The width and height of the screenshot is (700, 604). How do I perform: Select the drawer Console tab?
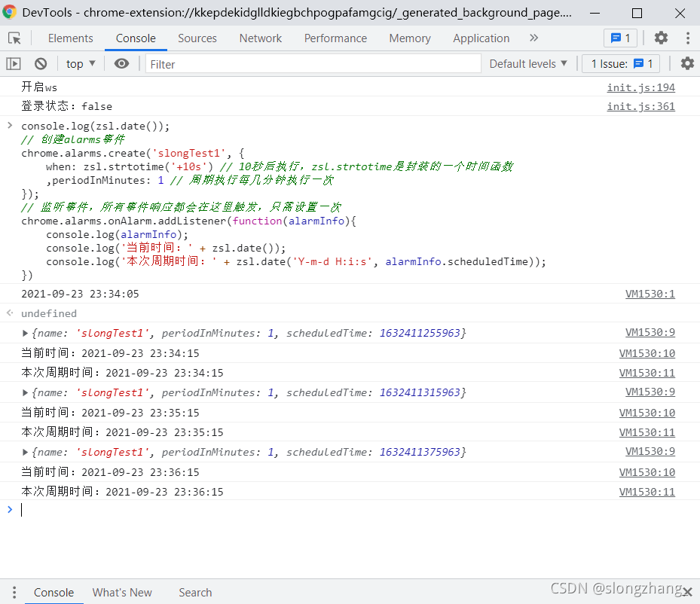click(x=53, y=593)
